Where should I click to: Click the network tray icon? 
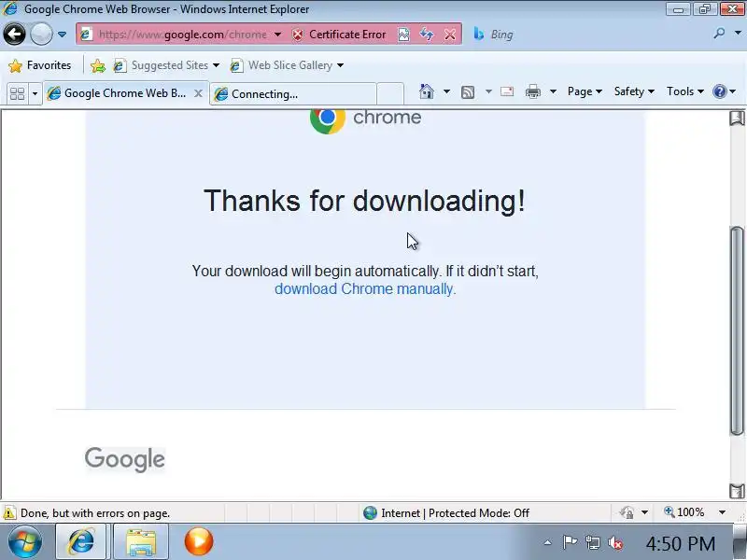[593, 542]
